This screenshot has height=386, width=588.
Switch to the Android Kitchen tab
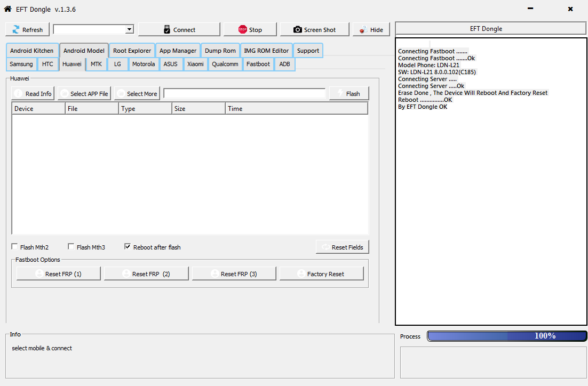tap(32, 51)
